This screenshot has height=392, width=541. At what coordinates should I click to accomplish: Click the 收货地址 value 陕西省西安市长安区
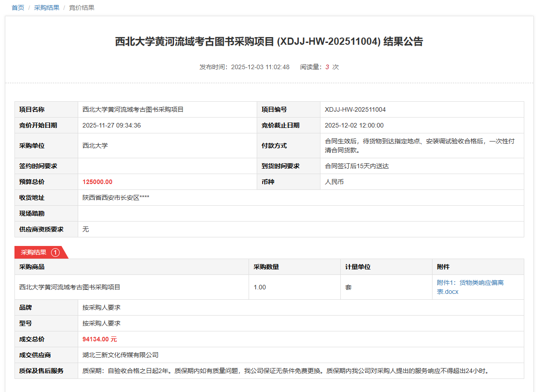click(116, 198)
